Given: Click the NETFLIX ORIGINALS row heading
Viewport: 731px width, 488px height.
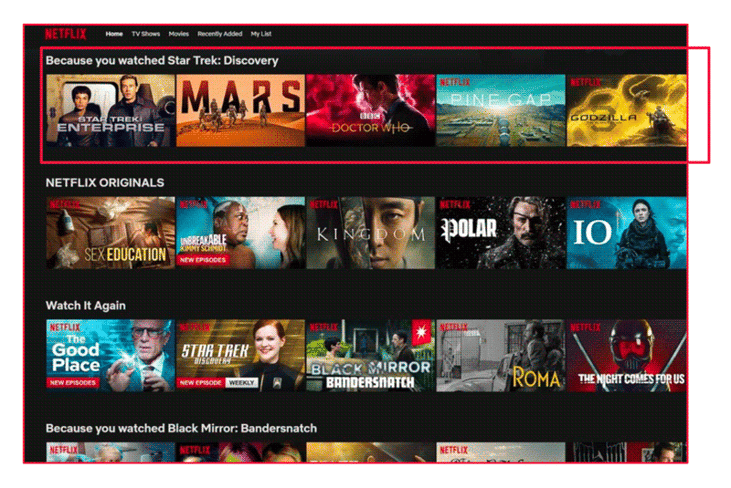Looking at the screenshot, I should pyautogui.click(x=105, y=183).
